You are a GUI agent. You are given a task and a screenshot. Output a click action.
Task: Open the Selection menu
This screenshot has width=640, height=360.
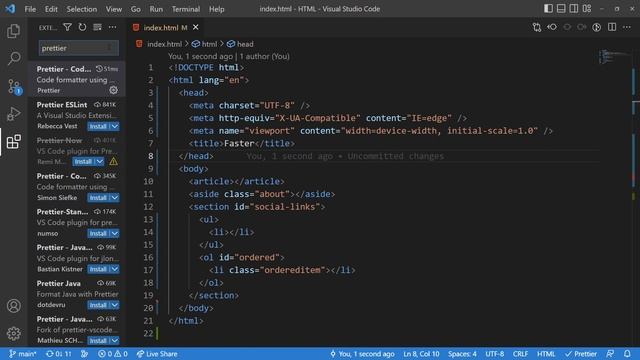pos(82,9)
